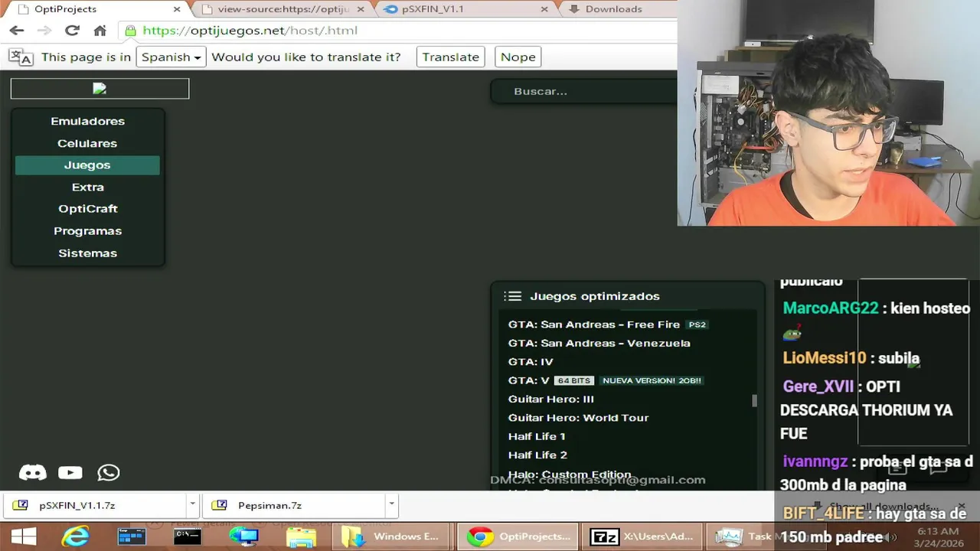Close the view-source tab

pyautogui.click(x=361, y=9)
